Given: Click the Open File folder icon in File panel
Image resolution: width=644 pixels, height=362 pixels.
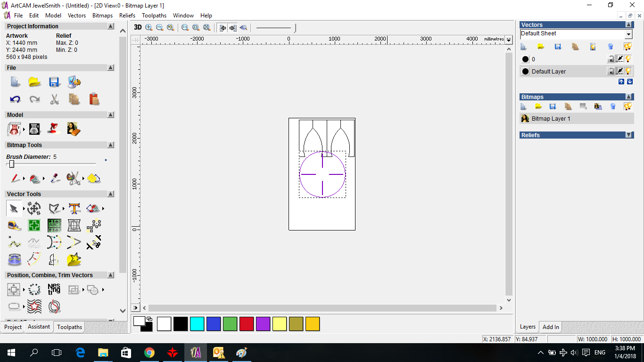Looking at the screenshot, I should tap(35, 82).
